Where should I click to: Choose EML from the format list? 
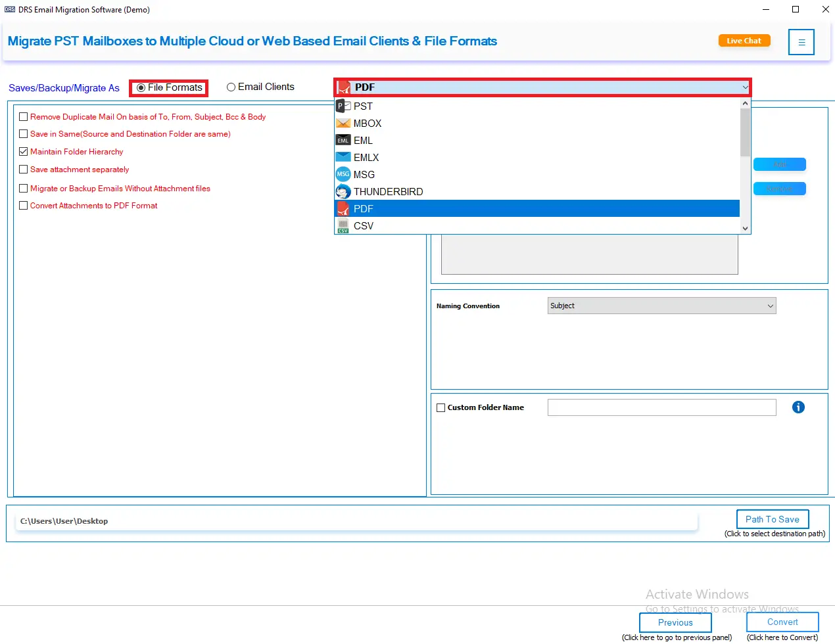click(x=537, y=140)
